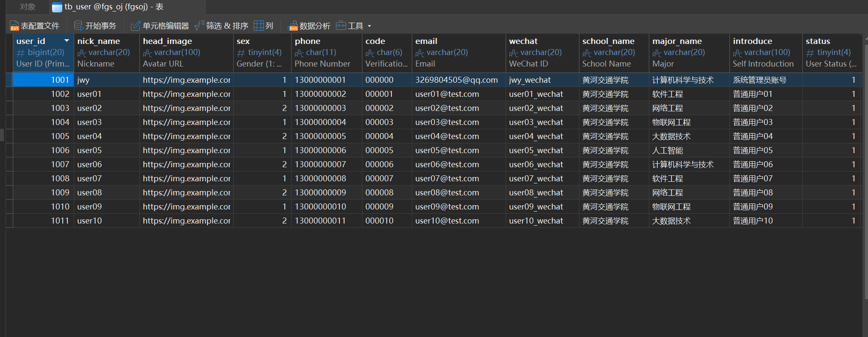The width and height of the screenshot is (868, 337).
Task: Select the wechat cell user08_wechat
Action: 542,193
